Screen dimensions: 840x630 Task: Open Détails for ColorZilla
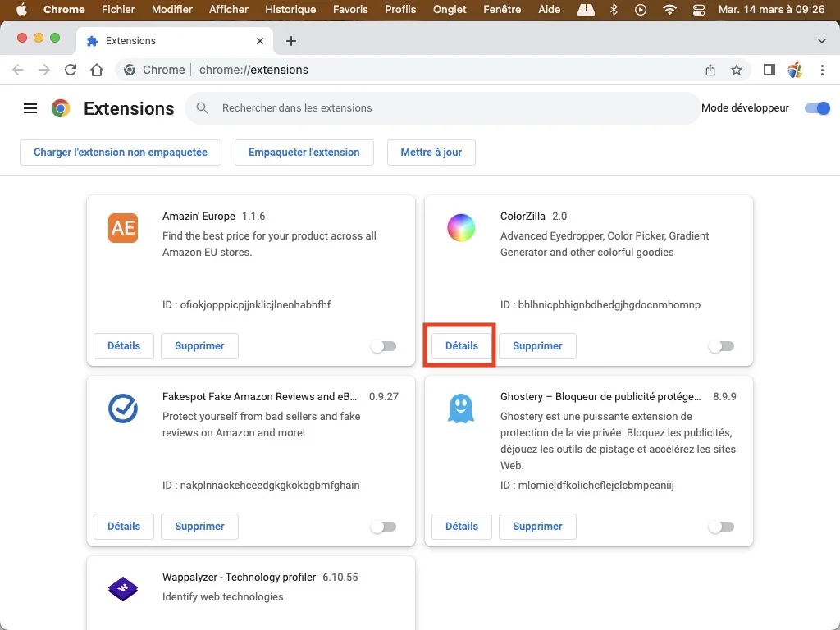pyautogui.click(x=461, y=346)
